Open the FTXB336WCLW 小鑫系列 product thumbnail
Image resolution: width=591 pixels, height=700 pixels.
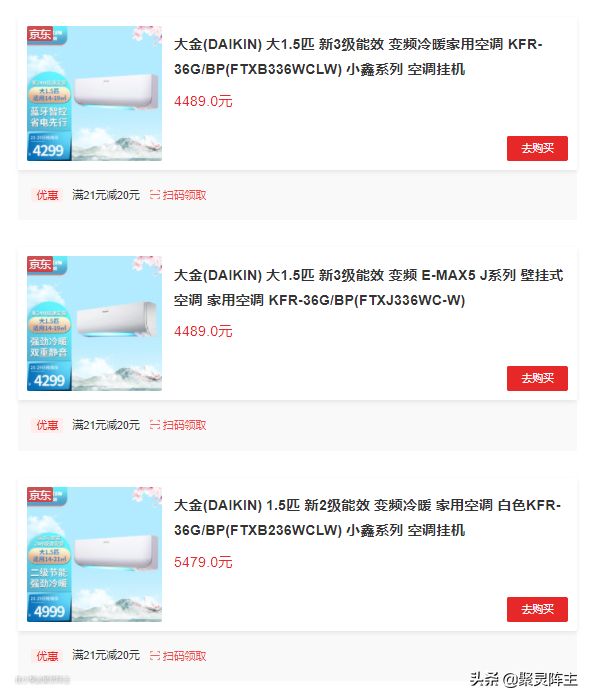click(x=94, y=93)
